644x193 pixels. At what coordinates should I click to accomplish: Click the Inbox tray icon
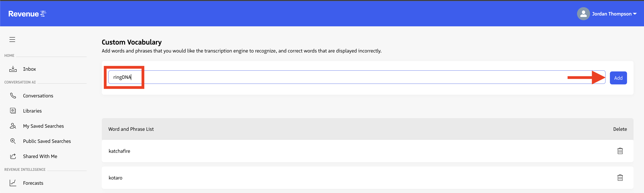click(x=13, y=69)
